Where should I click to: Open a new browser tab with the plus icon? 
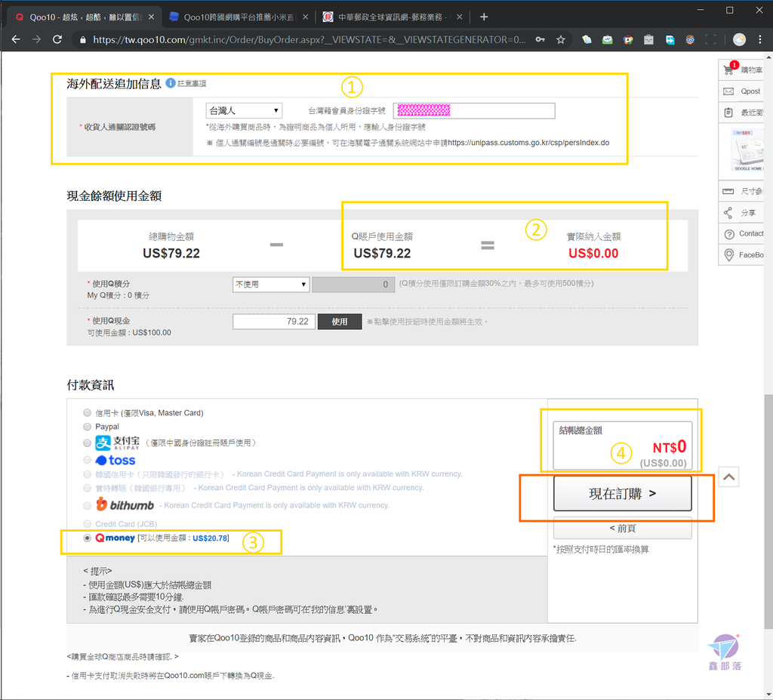(484, 17)
